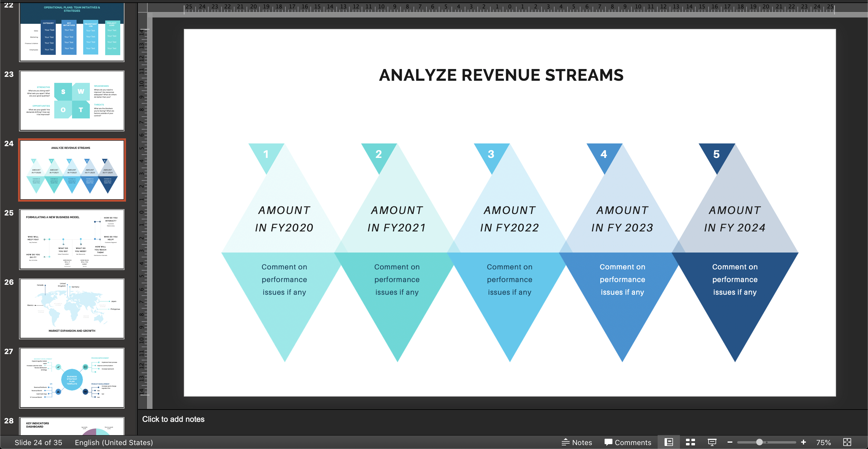
Task: Select Amount in FY2020 text
Action: (x=285, y=219)
